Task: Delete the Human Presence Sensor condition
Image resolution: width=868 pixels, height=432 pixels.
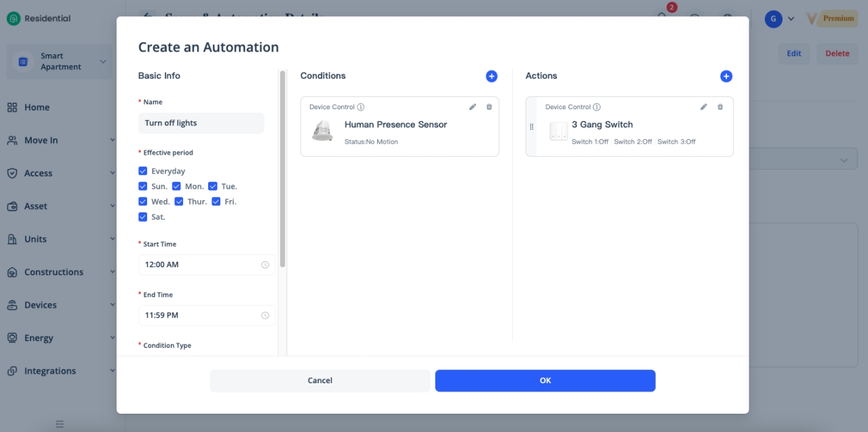Action: click(489, 107)
